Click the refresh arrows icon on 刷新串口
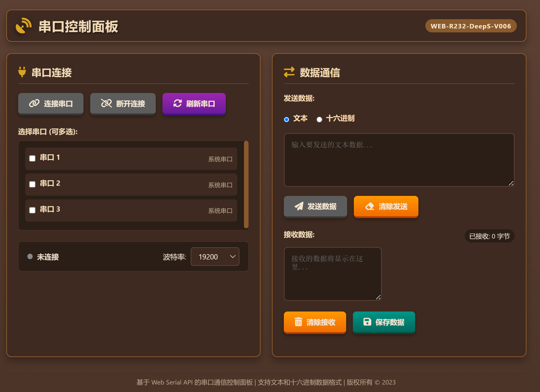540x392 pixels. tap(178, 103)
